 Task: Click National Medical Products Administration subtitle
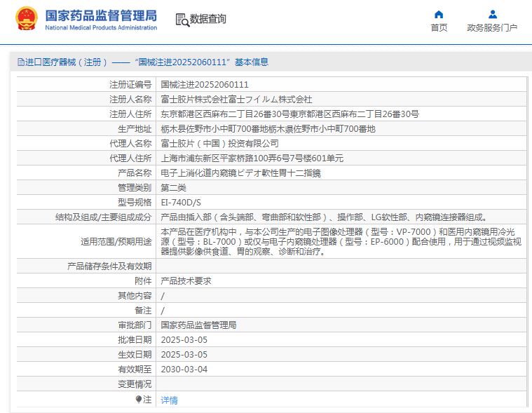[x=101, y=27]
